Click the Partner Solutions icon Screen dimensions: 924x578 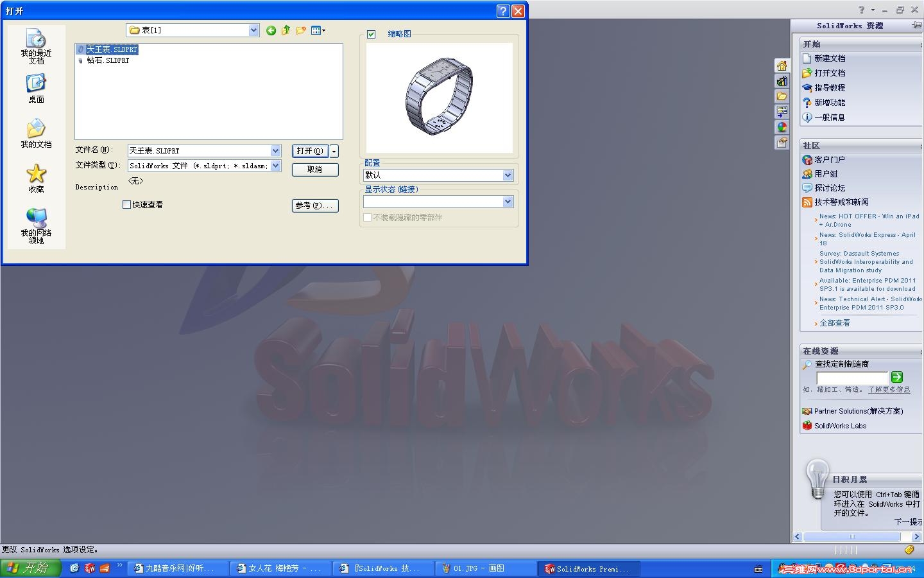pyautogui.click(x=807, y=411)
